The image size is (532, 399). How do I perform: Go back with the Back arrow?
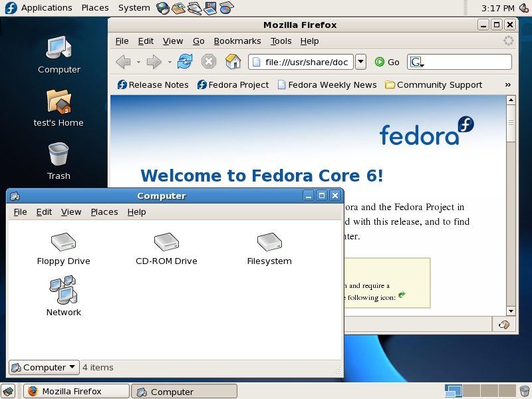(123, 62)
